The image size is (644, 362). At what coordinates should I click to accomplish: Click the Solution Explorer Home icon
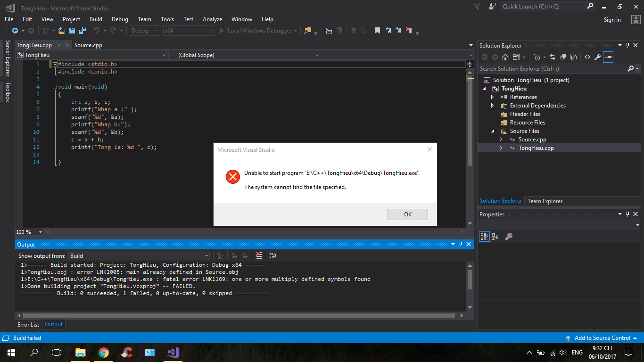(x=505, y=57)
